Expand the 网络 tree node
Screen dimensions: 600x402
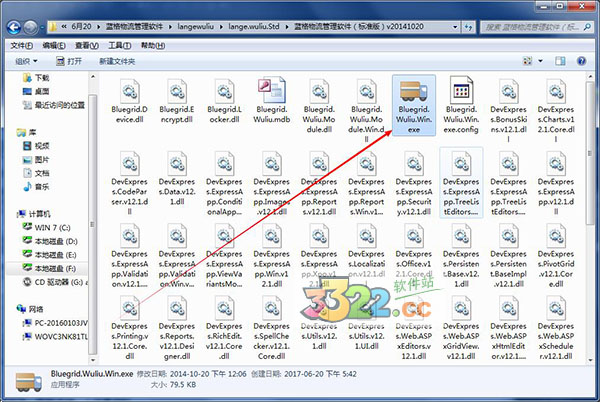29,309
